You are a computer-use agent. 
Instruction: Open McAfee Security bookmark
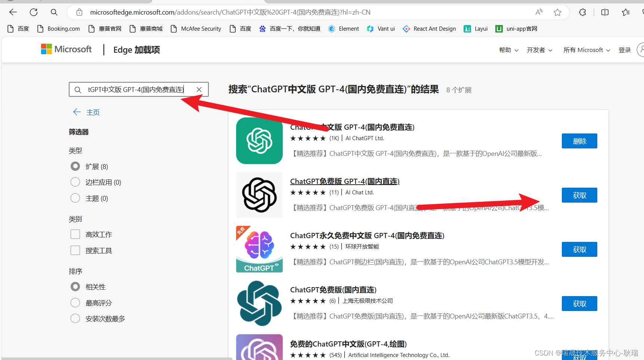[196, 29]
